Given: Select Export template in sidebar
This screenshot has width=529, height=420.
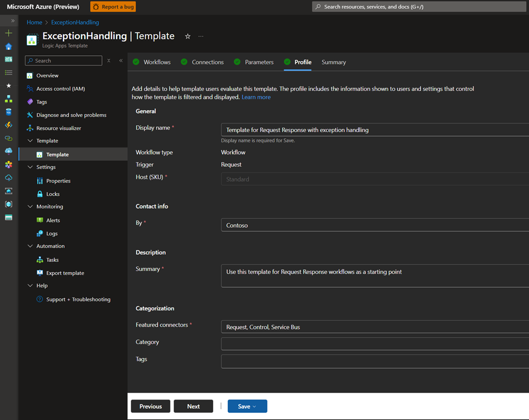Looking at the screenshot, I should click(65, 273).
